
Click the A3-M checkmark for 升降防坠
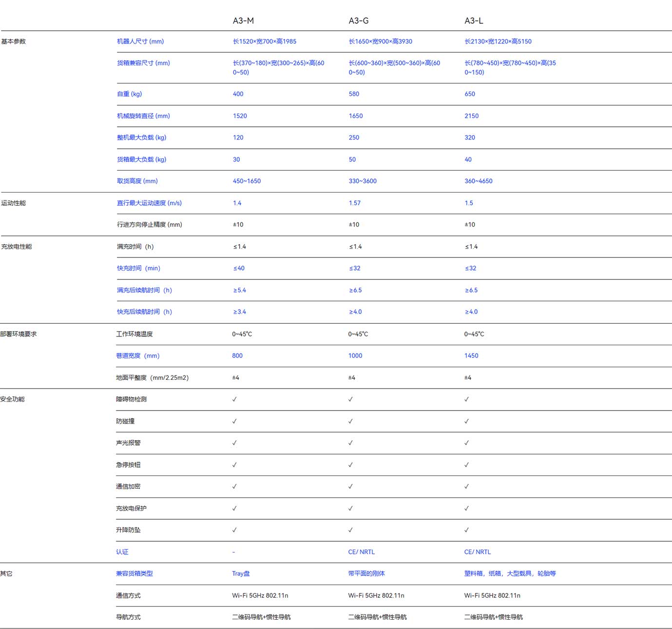234,530
